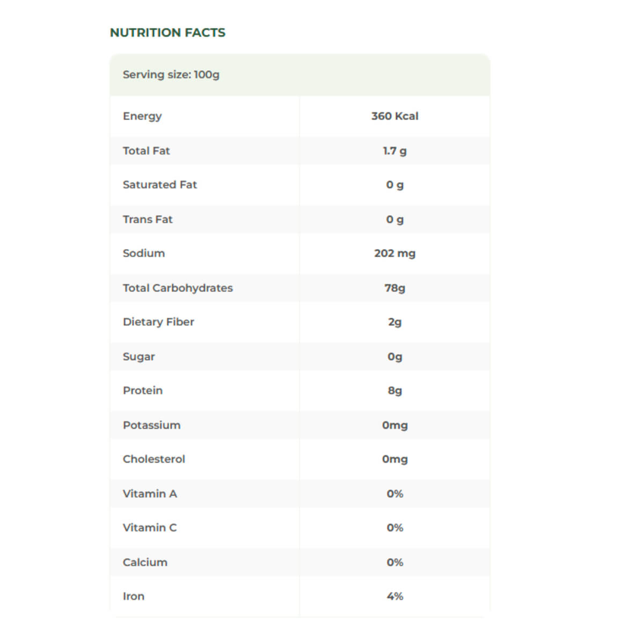Select the Potassium label
The width and height of the screenshot is (644, 644).
(x=151, y=425)
